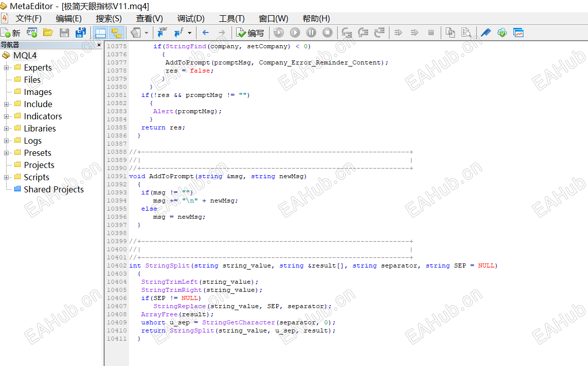Select the Projects folder in navigator
The width and height of the screenshot is (588, 366).
click(39, 165)
